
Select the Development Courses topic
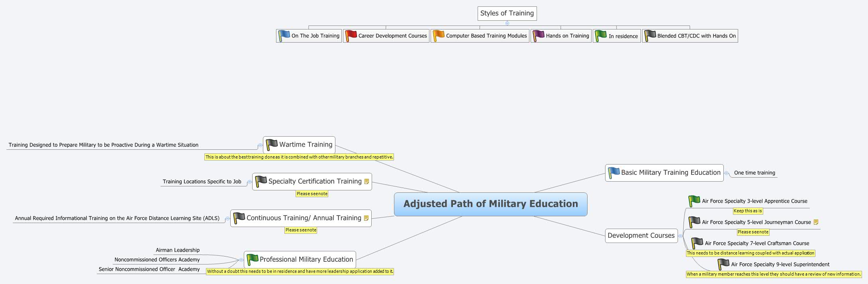point(641,235)
